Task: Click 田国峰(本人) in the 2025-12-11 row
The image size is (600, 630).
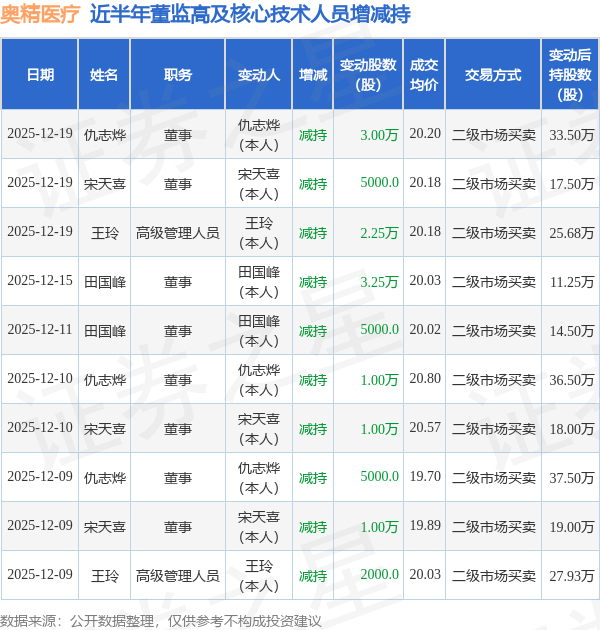Action: pyautogui.click(x=258, y=331)
